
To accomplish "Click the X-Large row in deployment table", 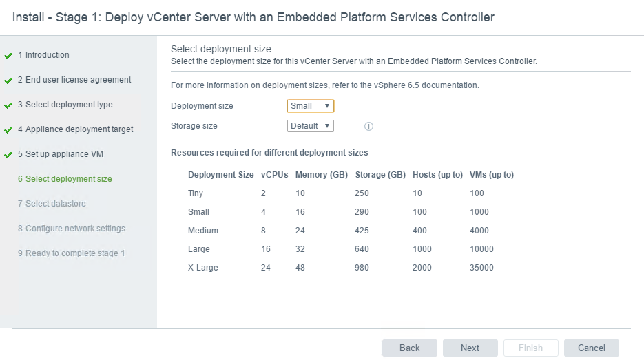I will (x=351, y=268).
